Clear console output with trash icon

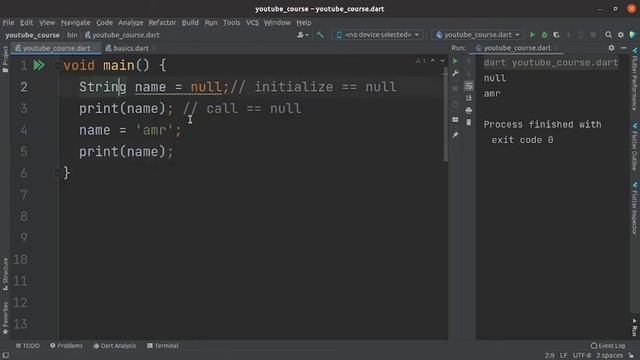pos(469,122)
